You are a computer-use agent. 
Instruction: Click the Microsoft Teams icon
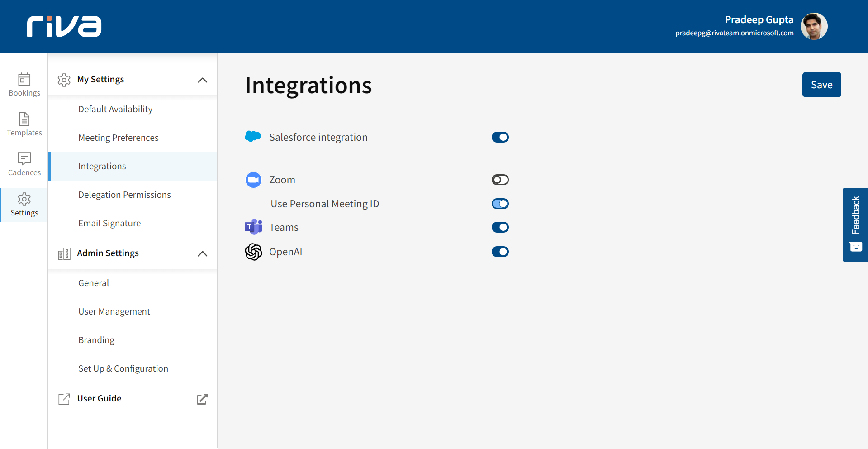pyautogui.click(x=253, y=227)
